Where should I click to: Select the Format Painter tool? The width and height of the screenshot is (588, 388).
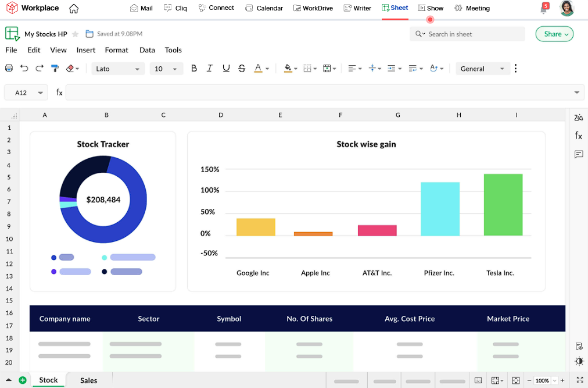point(55,69)
